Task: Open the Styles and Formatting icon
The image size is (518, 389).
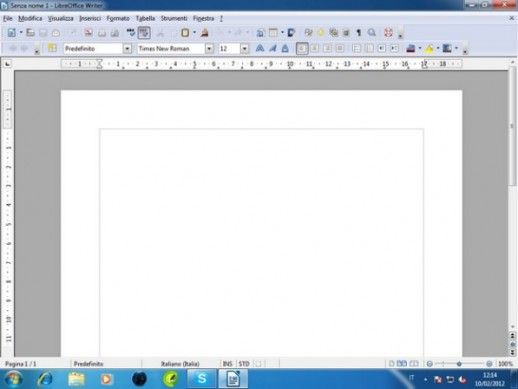Action: click(x=52, y=48)
